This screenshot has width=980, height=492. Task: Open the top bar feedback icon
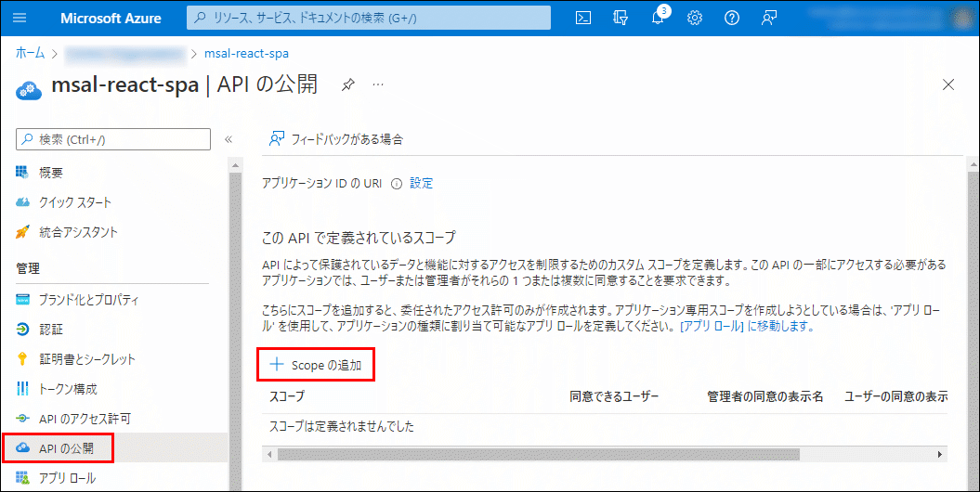[769, 19]
